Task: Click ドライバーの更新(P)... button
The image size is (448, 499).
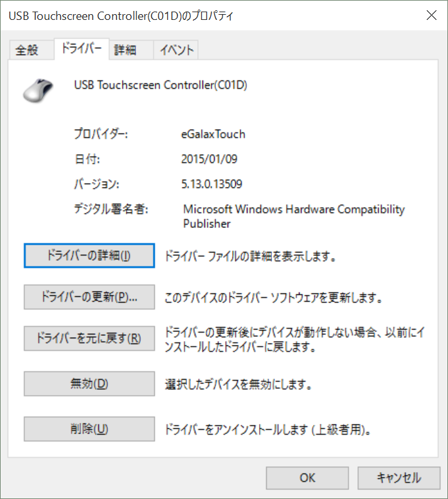Action: point(89,297)
